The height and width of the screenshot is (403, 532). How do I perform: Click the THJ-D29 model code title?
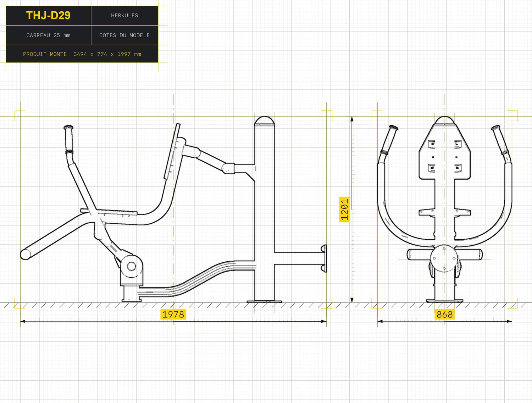[48, 16]
